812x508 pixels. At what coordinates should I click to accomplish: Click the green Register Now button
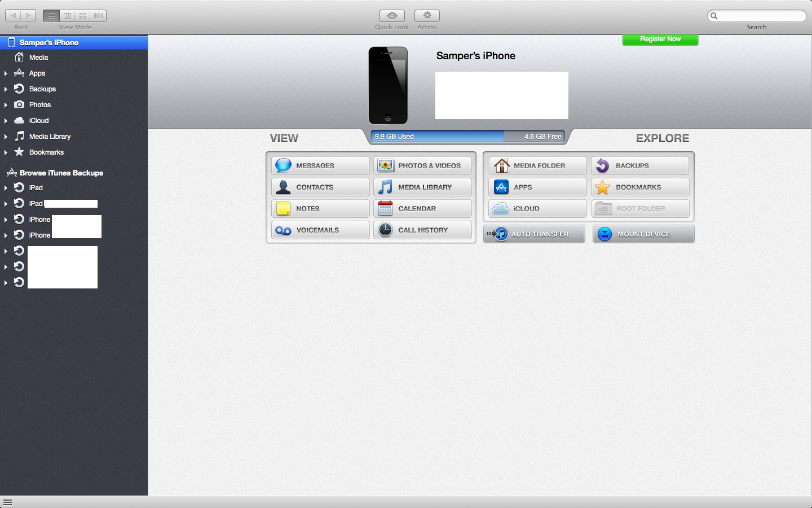coord(660,39)
